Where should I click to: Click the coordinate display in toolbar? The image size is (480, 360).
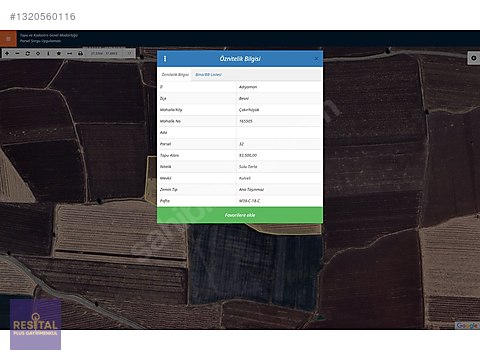coord(104,53)
